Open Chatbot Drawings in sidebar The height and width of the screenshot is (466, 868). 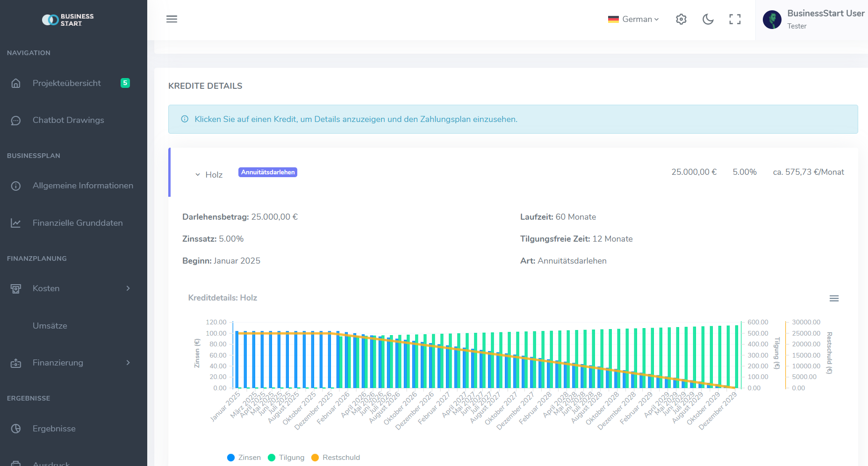coord(68,120)
